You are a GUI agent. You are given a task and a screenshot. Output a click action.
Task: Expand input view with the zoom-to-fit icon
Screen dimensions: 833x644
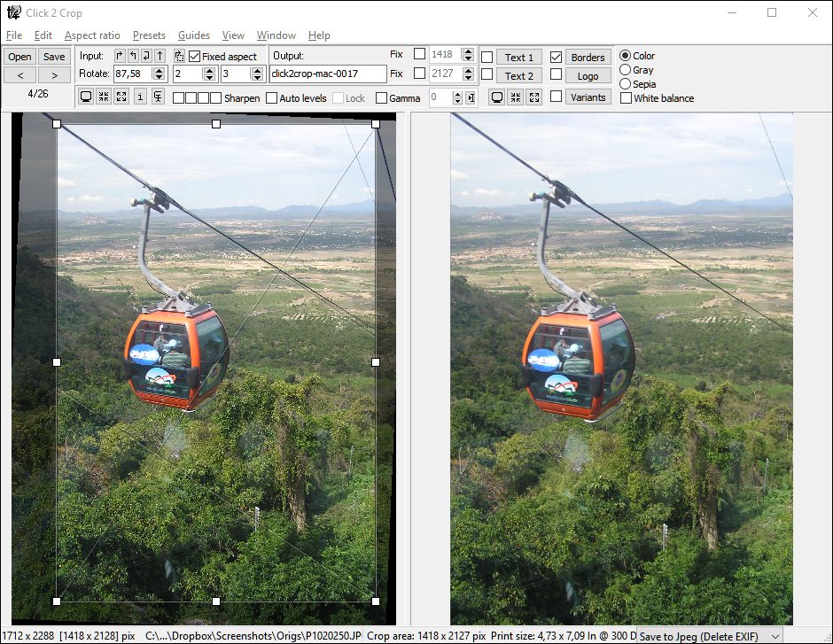point(120,97)
